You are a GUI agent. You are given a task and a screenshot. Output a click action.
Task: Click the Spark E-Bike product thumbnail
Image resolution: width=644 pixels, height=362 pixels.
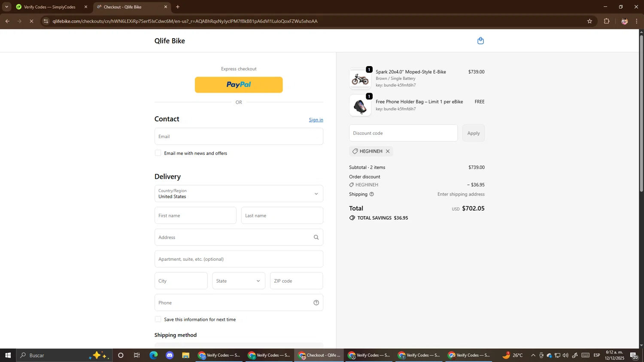[360, 78]
